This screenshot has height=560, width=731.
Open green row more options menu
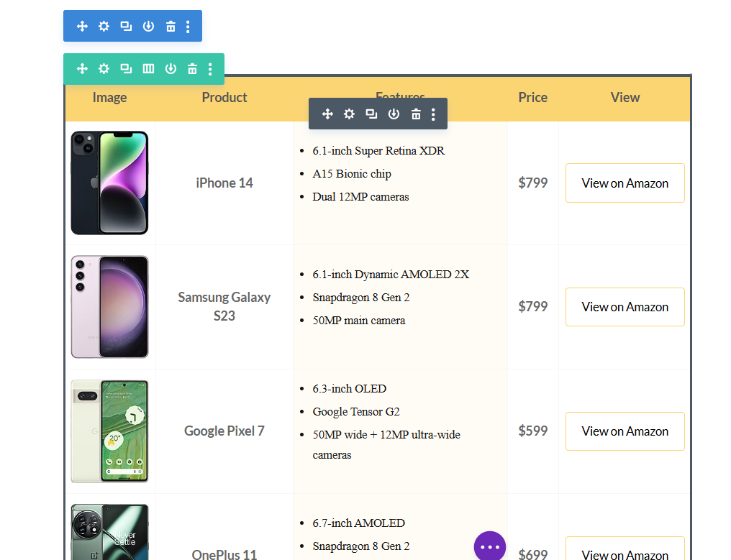pos(210,69)
